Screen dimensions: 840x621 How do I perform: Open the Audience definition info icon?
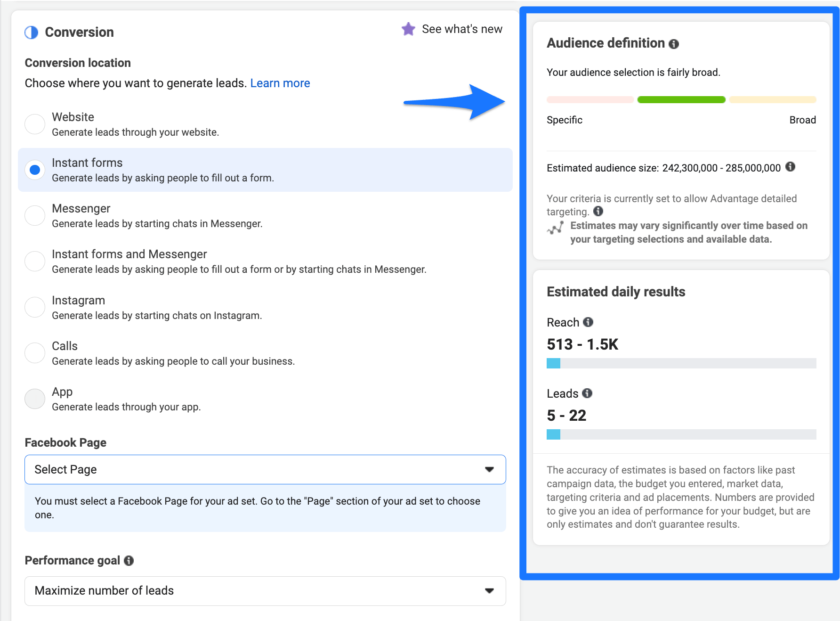(674, 44)
